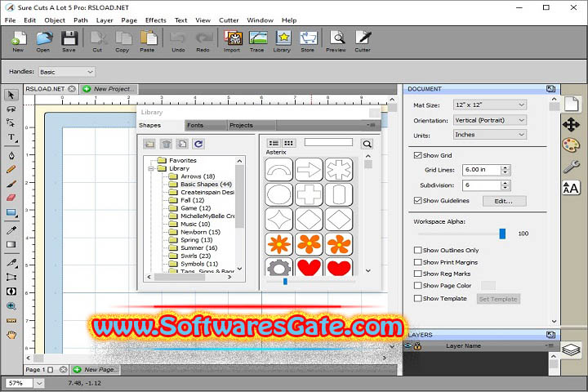Image resolution: width=588 pixels, height=392 pixels.
Task: Select the arrow Selection tool
Action: 11,95
